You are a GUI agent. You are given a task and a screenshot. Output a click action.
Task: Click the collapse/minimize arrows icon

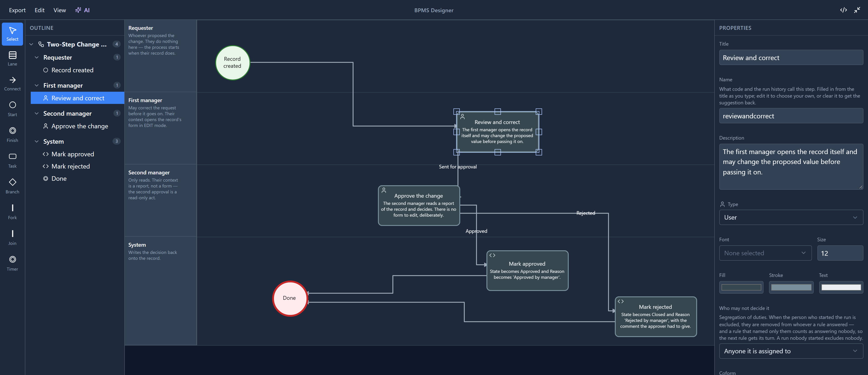(857, 10)
